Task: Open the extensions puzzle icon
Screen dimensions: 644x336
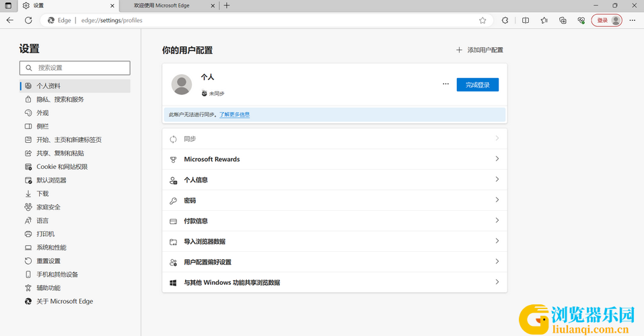Action: (505, 20)
